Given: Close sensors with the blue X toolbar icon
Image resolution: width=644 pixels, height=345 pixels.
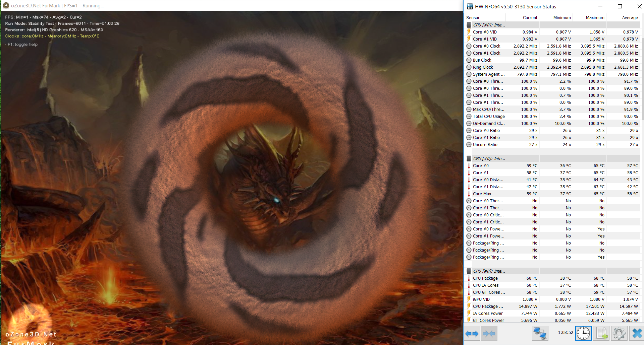Looking at the screenshot, I should click(x=637, y=334).
